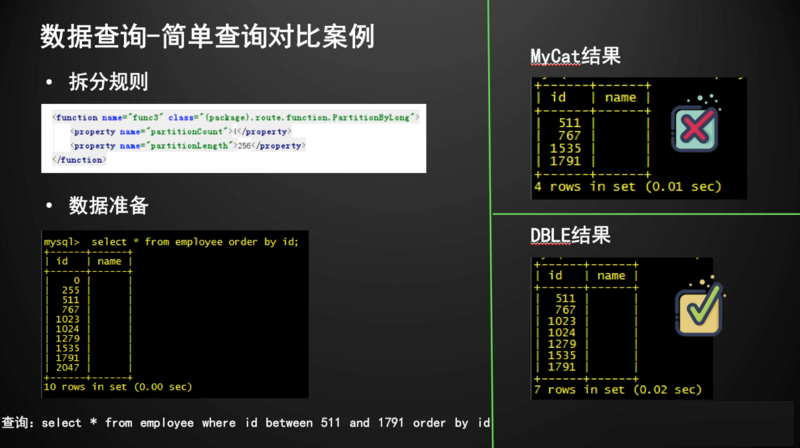
Task: Click the 拆分规则 bullet heading
Action: tap(108, 82)
